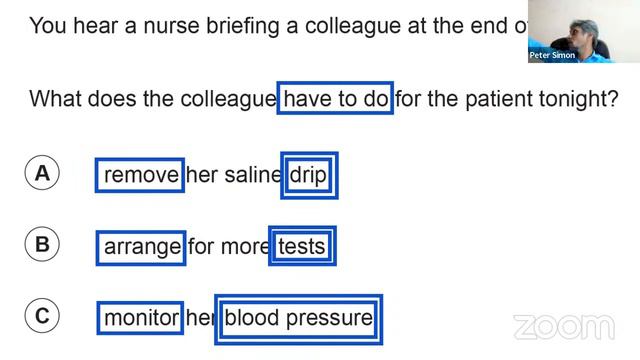Image resolution: width=640 pixels, height=360 pixels.
Task: Click Peter Simon's video thumbnail
Action: (584, 31)
